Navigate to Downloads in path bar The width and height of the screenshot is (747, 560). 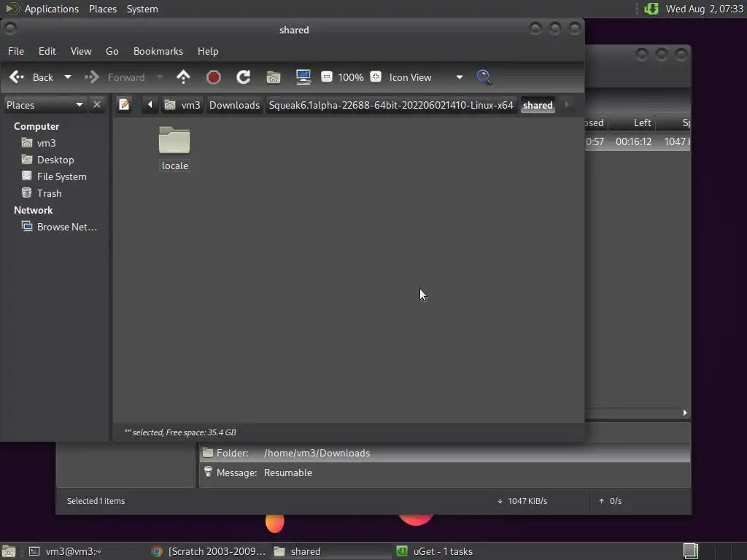[234, 105]
